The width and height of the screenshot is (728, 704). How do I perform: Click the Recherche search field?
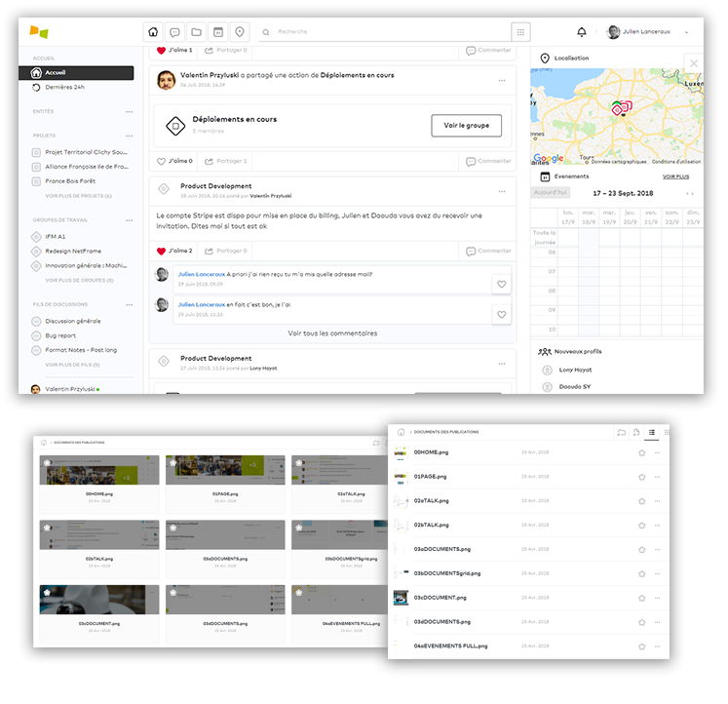[x=390, y=32]
